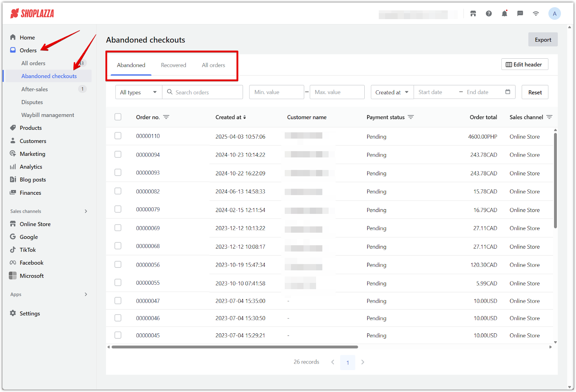This screenshot has width=576, height=392.
Task: Open After-sales in sidebar
Action: click(x=35, y=89)
